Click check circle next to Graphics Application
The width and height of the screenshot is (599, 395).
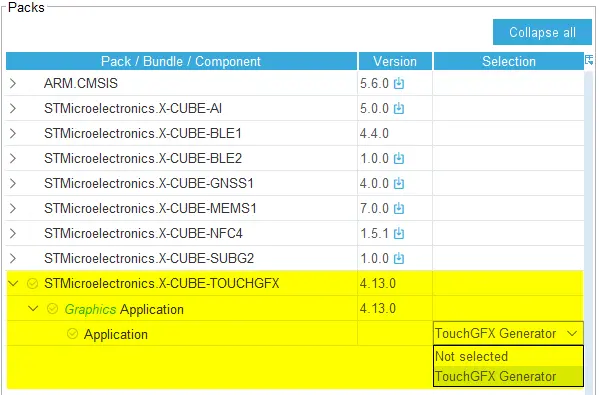tap(52, 309)
